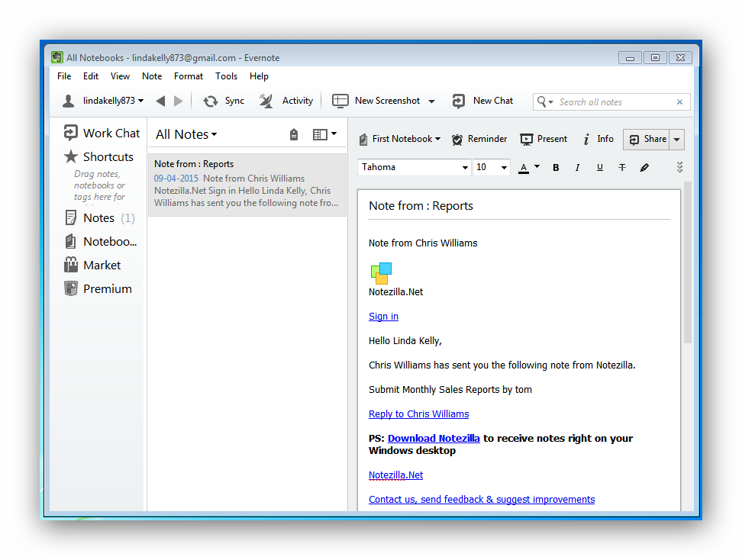Open the Edit menu
The width and height of the screenshot is (742, 560).
click(x=91, y=76)
